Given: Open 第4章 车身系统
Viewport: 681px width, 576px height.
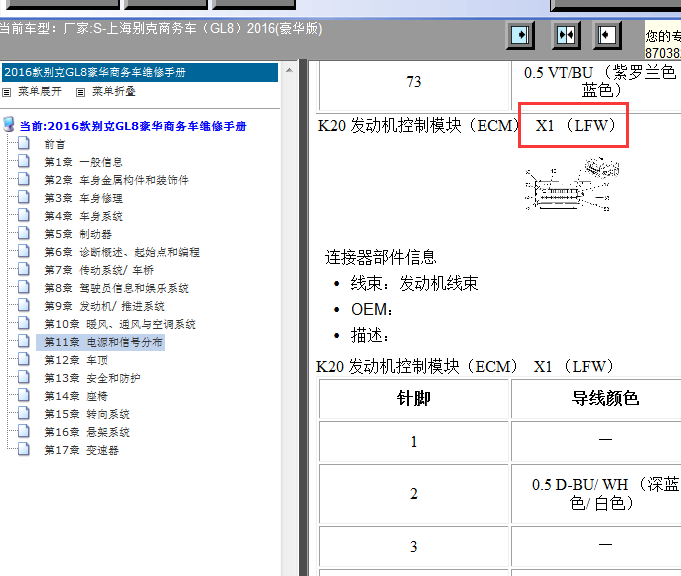Looking at the screenshot, I should (x=83, y=216).
